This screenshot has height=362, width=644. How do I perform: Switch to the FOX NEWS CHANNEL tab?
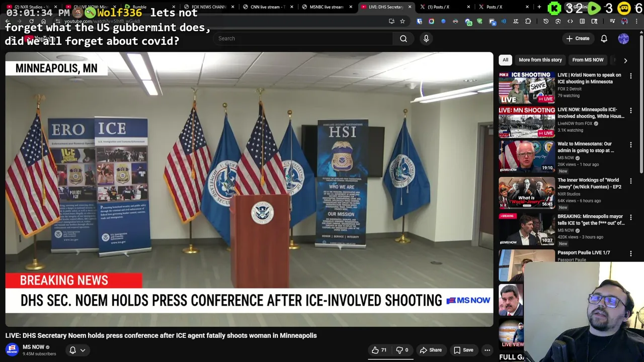coord(207,7)
